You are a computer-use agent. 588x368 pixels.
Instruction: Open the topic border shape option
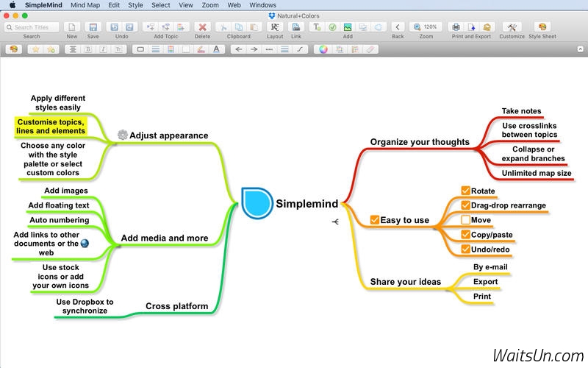coord(140,49)
